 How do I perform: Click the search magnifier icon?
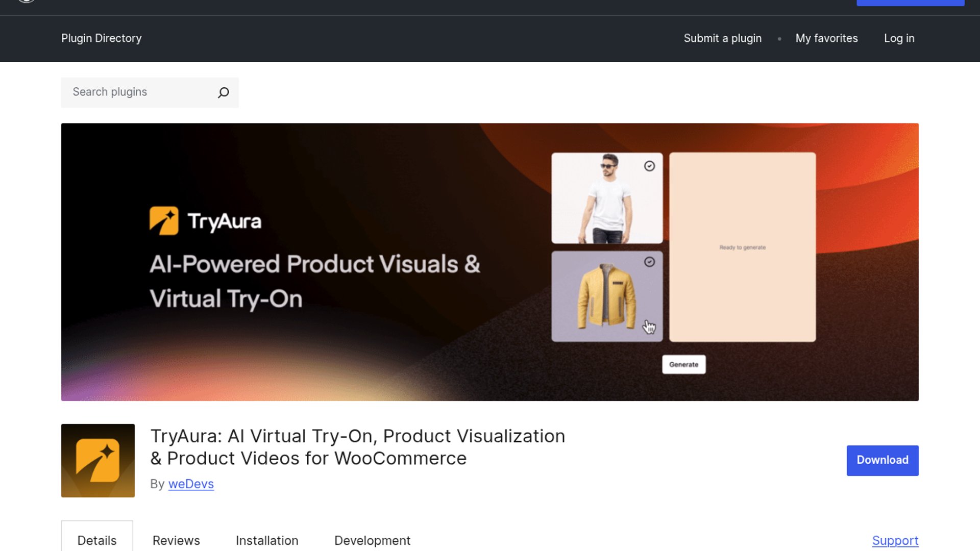223,92
